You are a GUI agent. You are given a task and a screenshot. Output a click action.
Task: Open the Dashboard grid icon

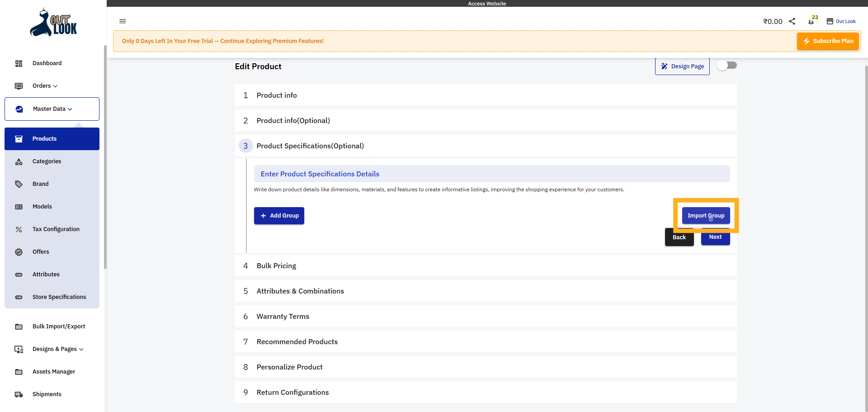(19, 63)
